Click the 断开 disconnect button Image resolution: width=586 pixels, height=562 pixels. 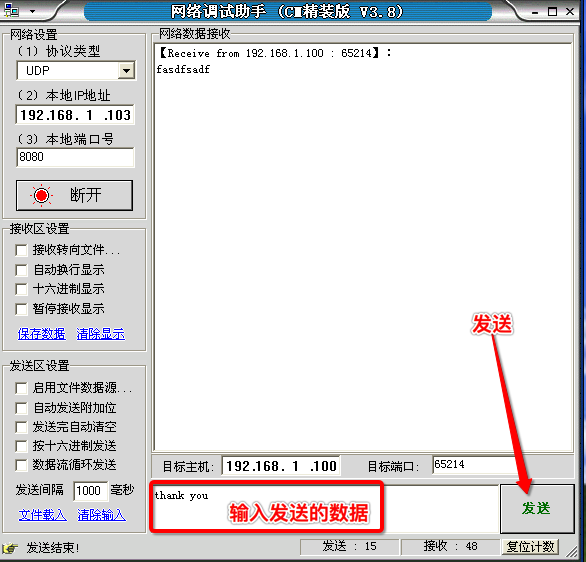[74, 195]
